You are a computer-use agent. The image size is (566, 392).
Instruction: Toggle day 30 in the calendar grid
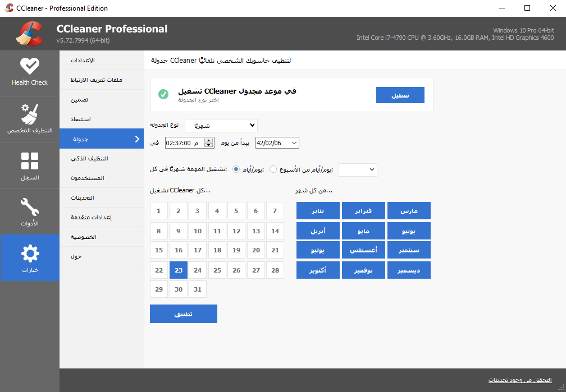click(x=179, y=289)
